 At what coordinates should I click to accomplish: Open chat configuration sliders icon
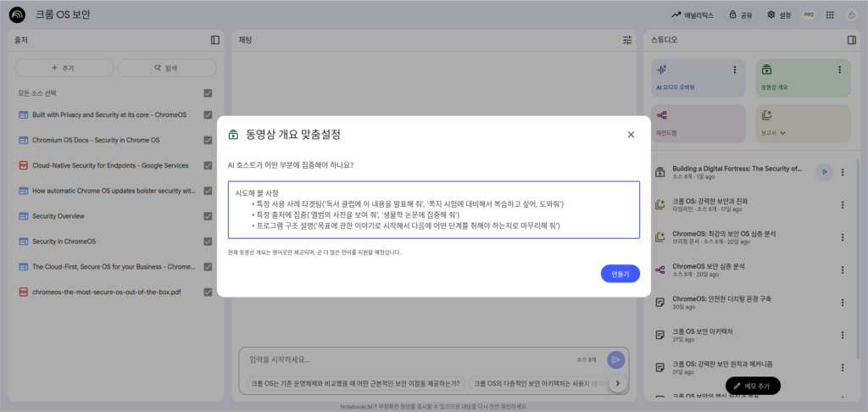pyautogui.click(x=627, y=40)
